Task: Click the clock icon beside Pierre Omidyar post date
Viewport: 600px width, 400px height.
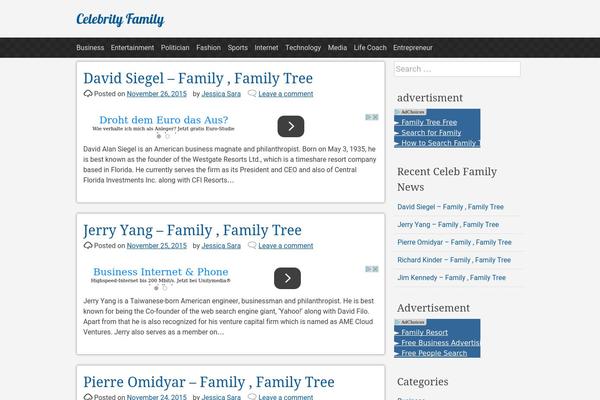Action: [88, 397]
